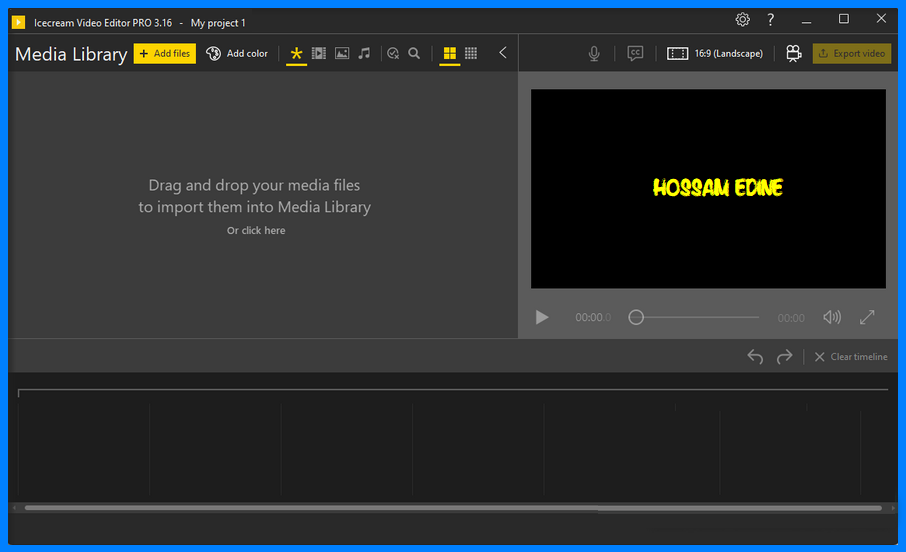906x552 pixels.
Task: Switch to large thumbnails view
Action: [450, 54]
